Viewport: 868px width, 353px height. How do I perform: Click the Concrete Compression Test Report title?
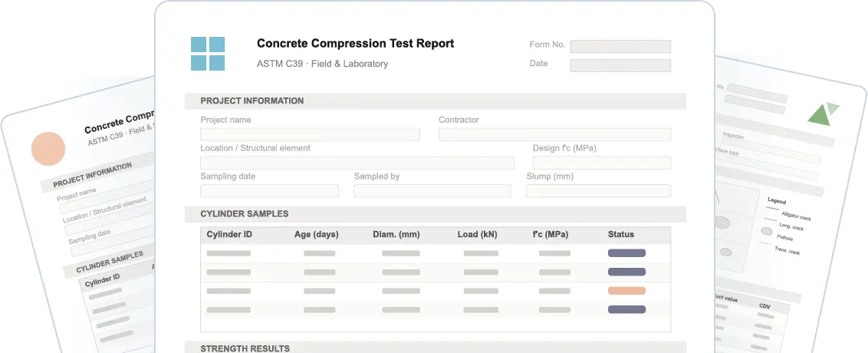point(355,44)
